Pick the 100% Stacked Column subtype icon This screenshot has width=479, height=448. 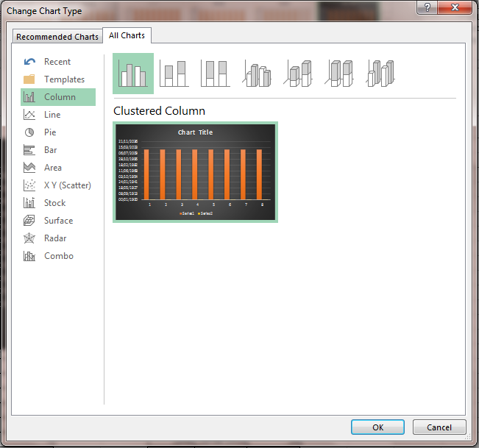216,74
